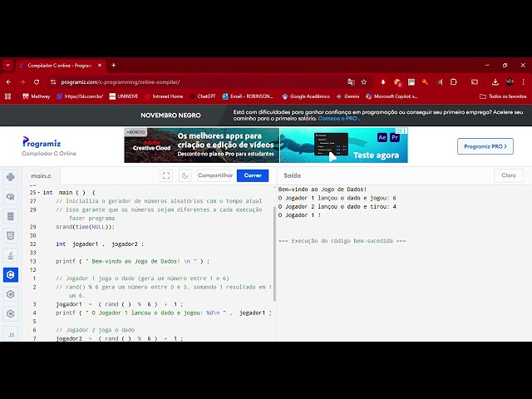532x399 pixels.
Task: Open the C# compiler sidebar icon
Action: pos(11,314)
